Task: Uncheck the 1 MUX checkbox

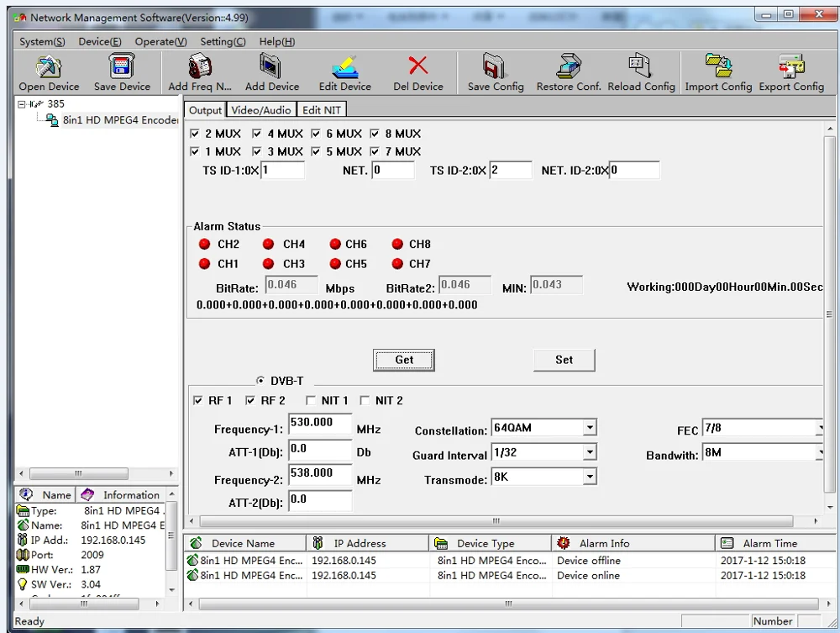Action: [x=195, y=151]
